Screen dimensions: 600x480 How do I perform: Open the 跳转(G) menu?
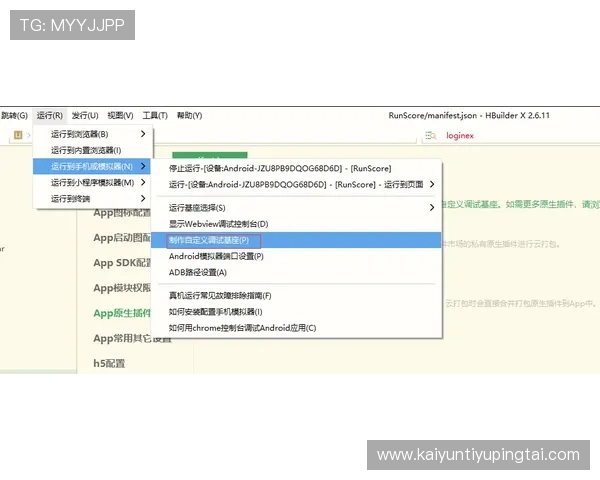click(14, 115)
